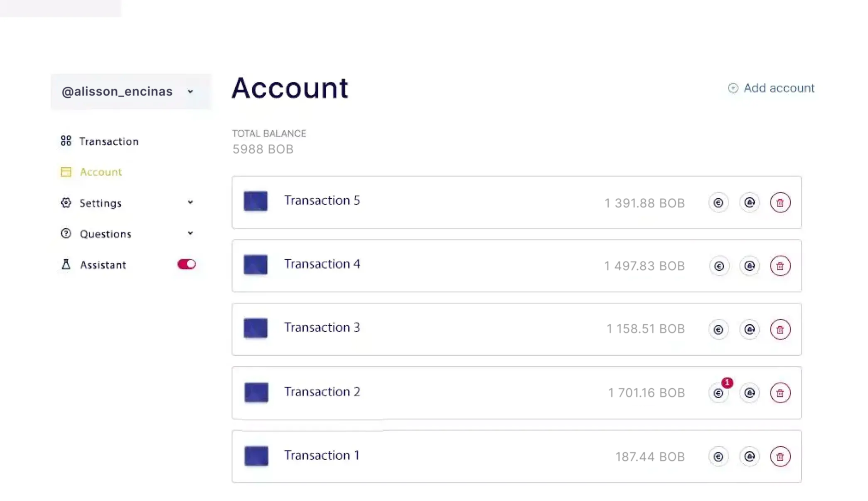
Task: Delete Transaction 4 with its trash icon
Action: 780,266
